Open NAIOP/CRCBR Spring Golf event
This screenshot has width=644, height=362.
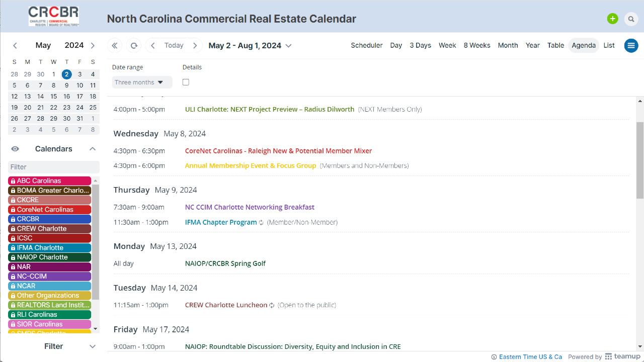225,263
